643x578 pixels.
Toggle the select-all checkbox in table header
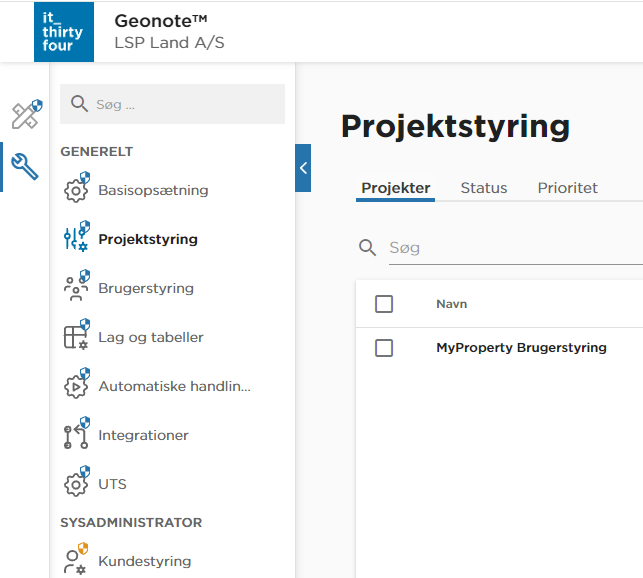384,304
